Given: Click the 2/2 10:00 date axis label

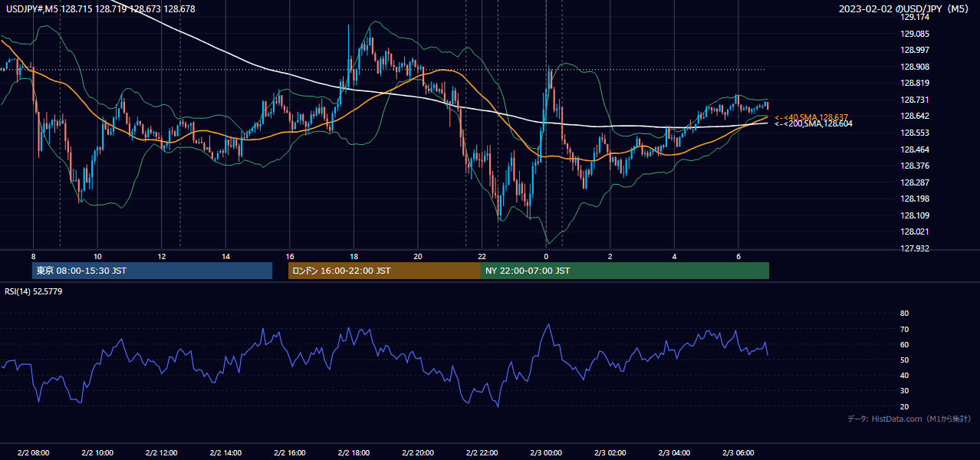Looking at the screenshot, I should pos(97,453).
